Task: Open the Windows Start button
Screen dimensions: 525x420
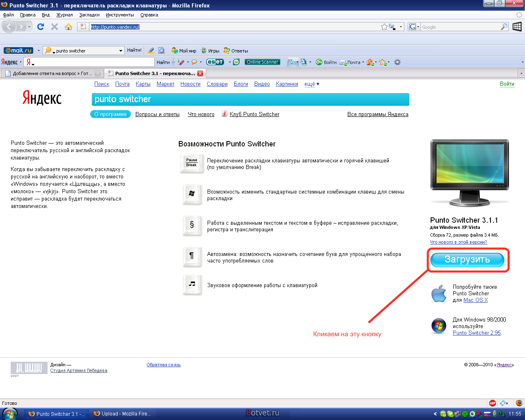Action: pyautogui.click(x=10, y=414)
